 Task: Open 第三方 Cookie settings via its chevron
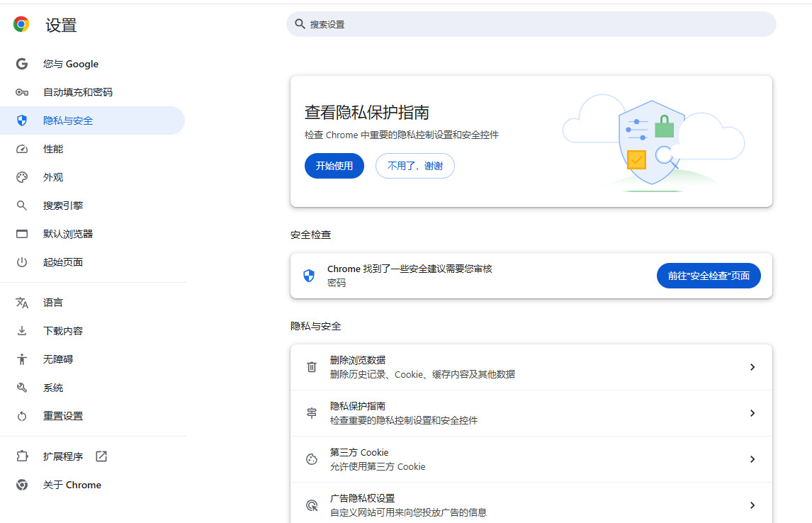pos(752,459)
